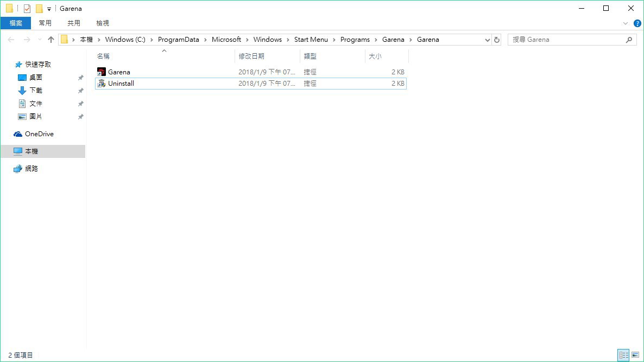The height and width of the screenshot is (362, 644).
Task: Navigate to ProgramData in breadcrumb path
Action: click(x=178, y=40)
